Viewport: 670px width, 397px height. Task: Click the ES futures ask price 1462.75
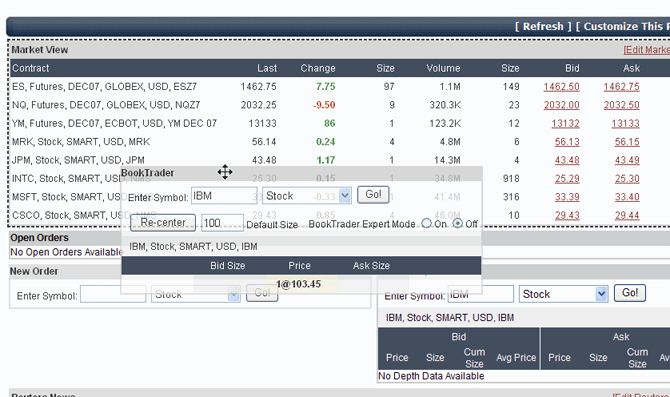point(621,87)
